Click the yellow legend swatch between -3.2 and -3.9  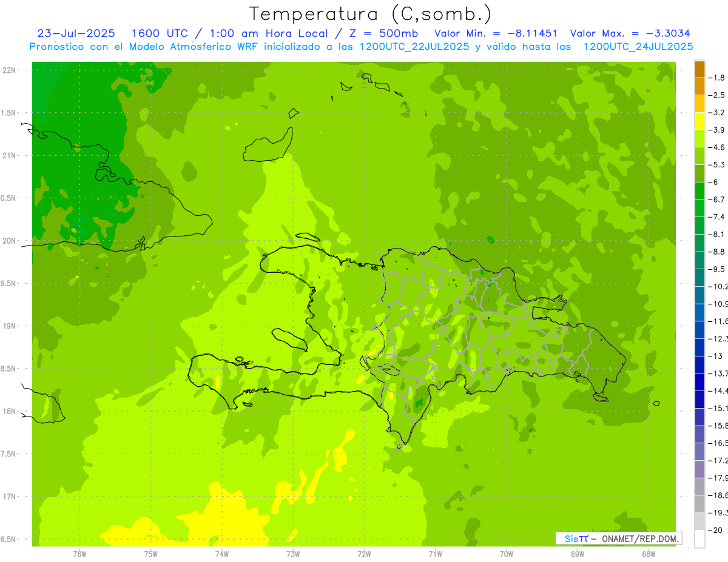pos(699,121)
